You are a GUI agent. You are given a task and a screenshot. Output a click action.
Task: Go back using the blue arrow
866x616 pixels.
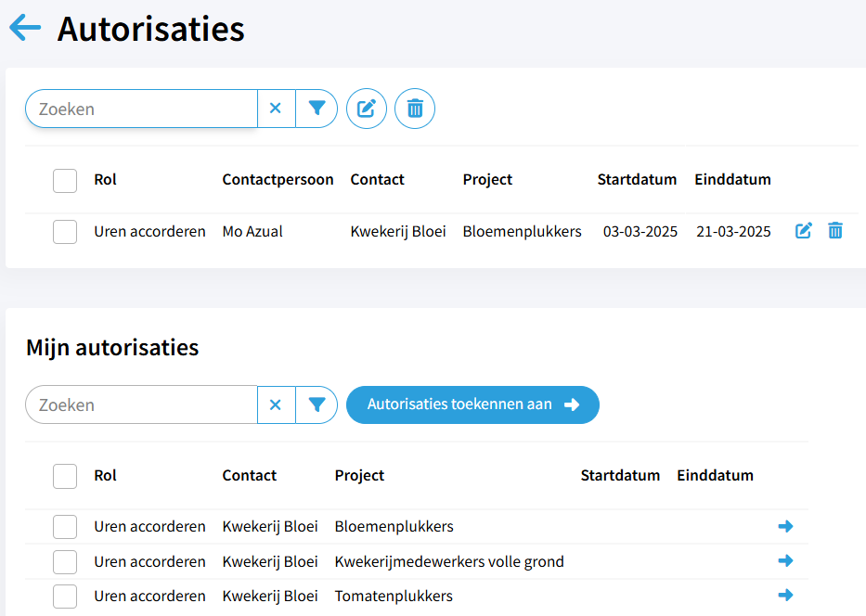25,28
